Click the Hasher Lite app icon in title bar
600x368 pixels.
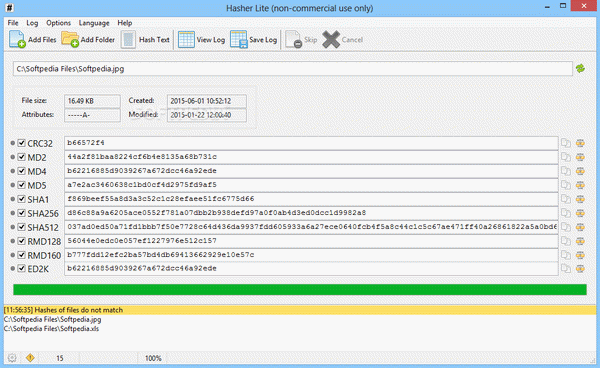(x=10, y=8)
